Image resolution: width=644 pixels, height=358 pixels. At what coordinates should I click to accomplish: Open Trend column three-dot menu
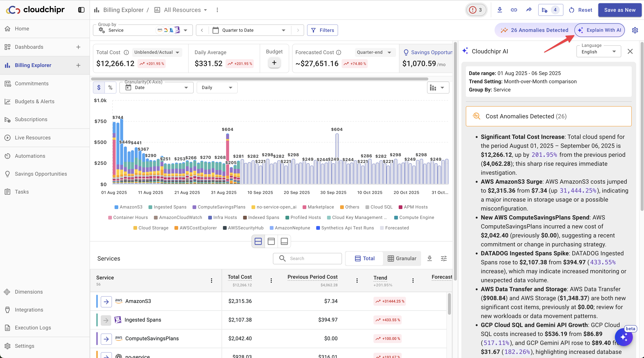[413, 281]
